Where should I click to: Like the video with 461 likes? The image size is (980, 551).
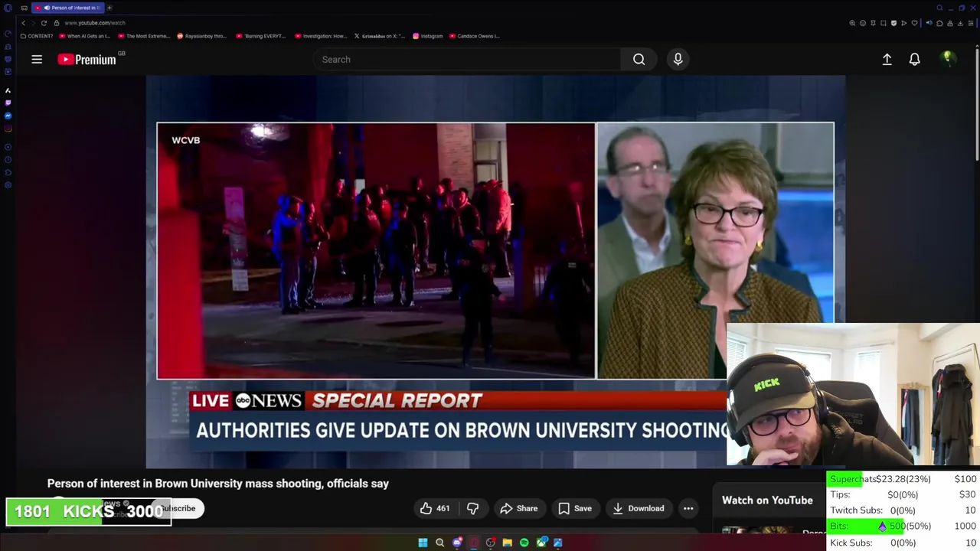pos(434,508)
